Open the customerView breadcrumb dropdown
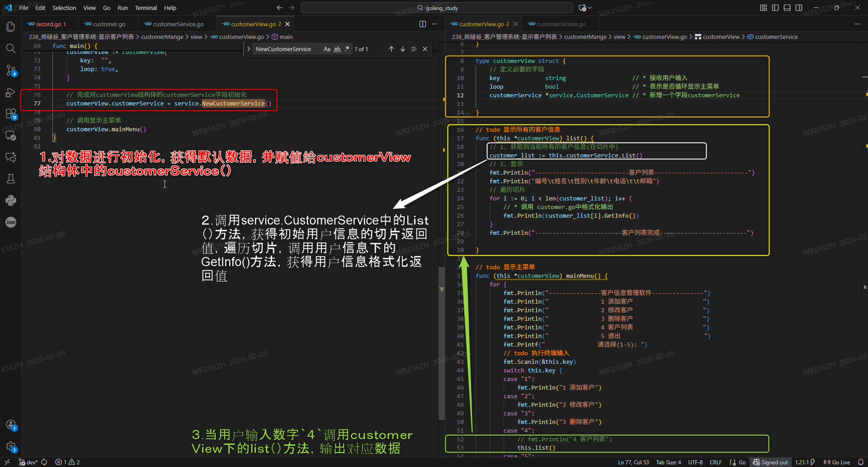This screenshot has height=467, width=868. (721, 37)
